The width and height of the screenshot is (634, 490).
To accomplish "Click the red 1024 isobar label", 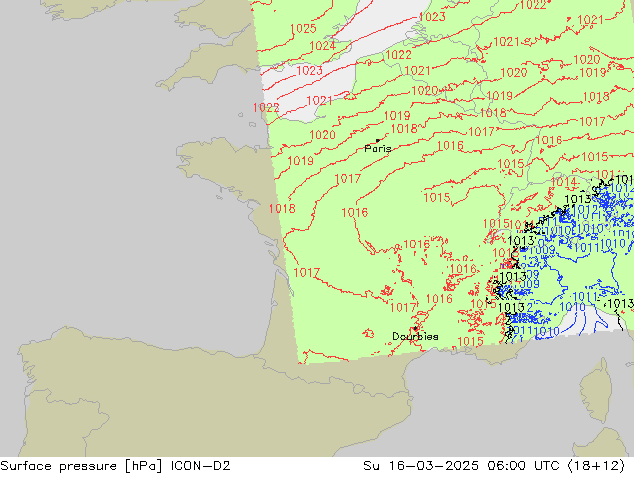I will (323, 46).
